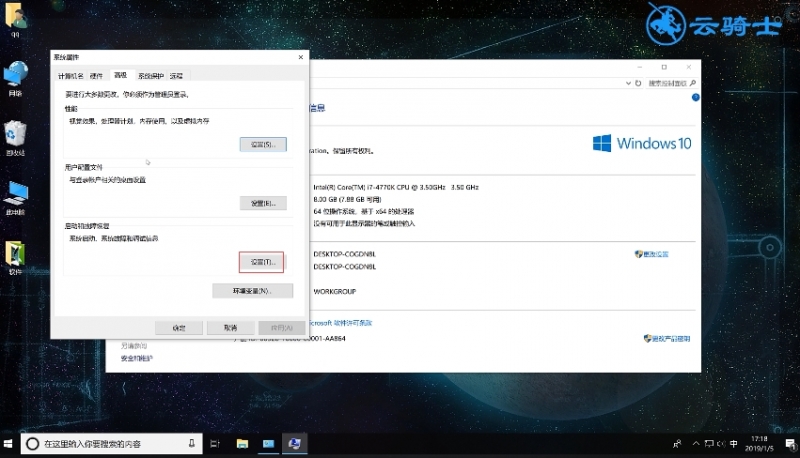The height and width of the screenshot is (458, 800).
Task: Open startup and recovery 设置(T) button
Action: 263,262
